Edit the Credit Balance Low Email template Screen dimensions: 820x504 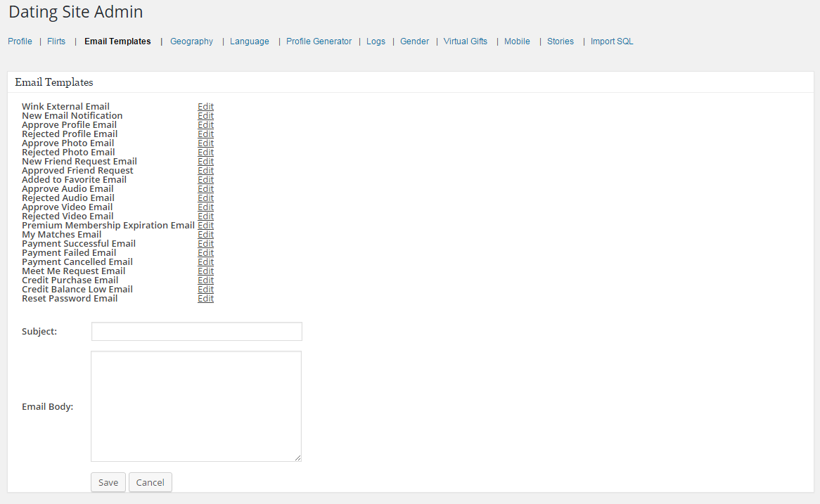coord(205,290)
